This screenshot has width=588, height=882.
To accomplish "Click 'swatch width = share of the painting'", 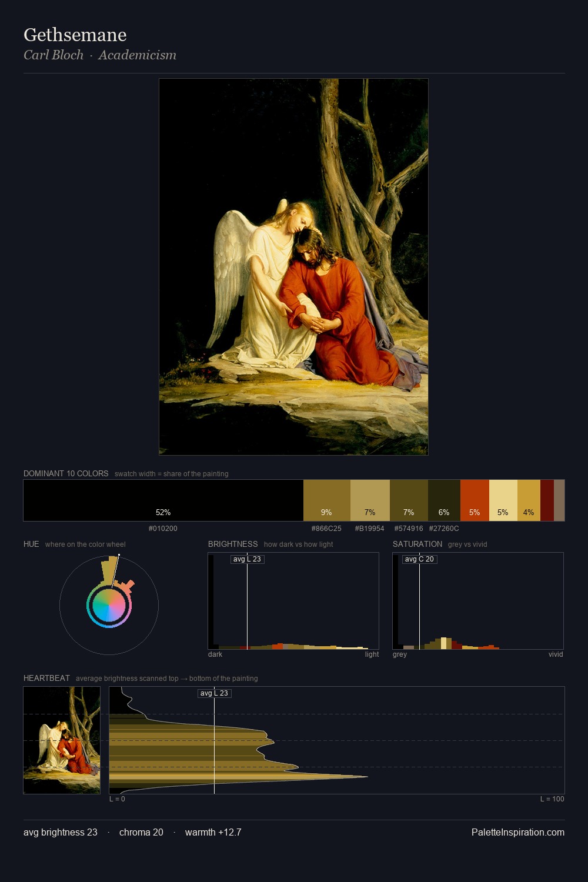I will point(172,474).
